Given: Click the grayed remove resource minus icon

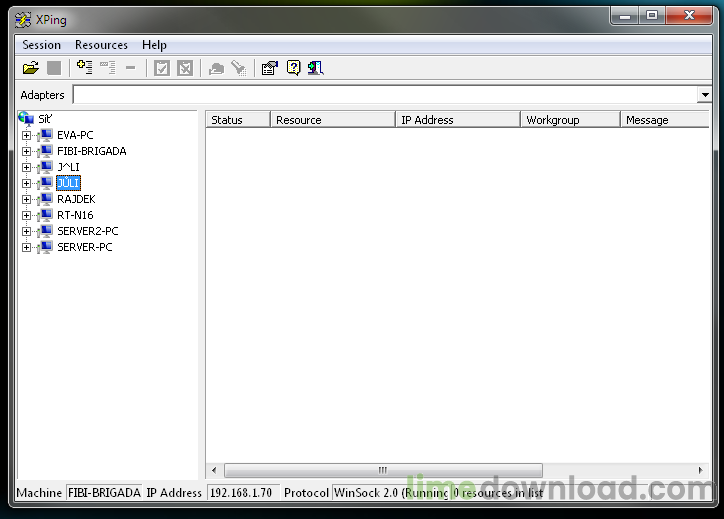Looking at the screenshot, I should pos(131,68).
